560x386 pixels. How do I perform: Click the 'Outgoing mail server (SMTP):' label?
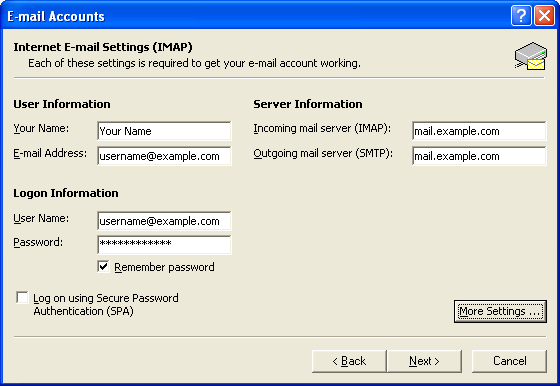click(323, 154)
